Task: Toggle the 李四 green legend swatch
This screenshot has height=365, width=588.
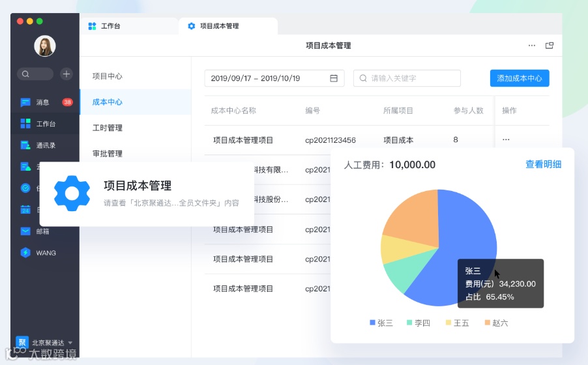Action: (x=409, y=323)
